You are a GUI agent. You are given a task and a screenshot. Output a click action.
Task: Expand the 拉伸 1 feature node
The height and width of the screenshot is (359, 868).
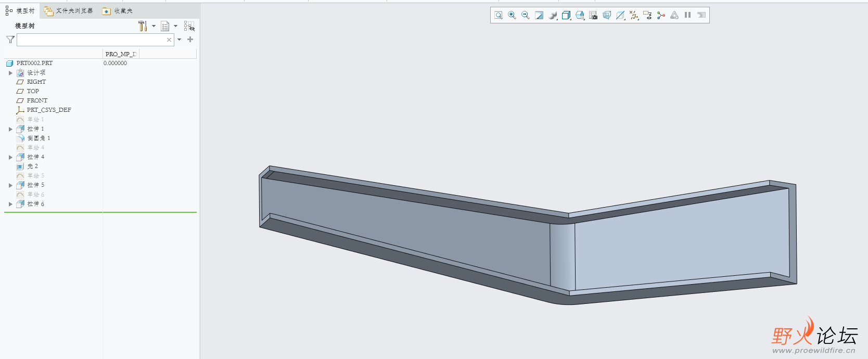(10, 129)
